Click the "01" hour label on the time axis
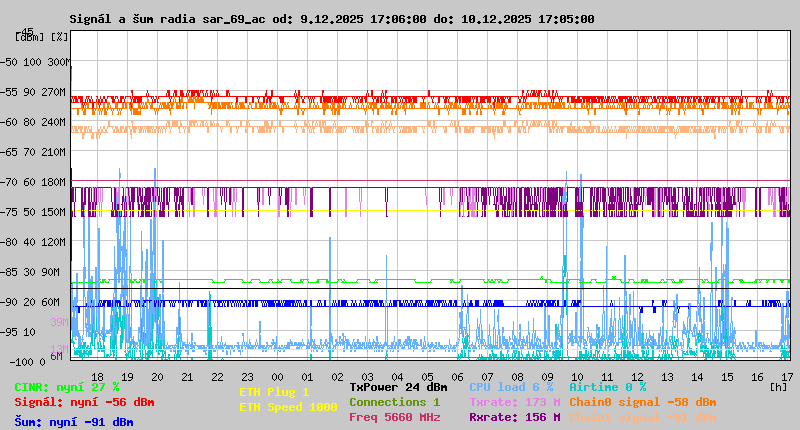This screenshot has height=430, width=800. [x=307, y=377]
